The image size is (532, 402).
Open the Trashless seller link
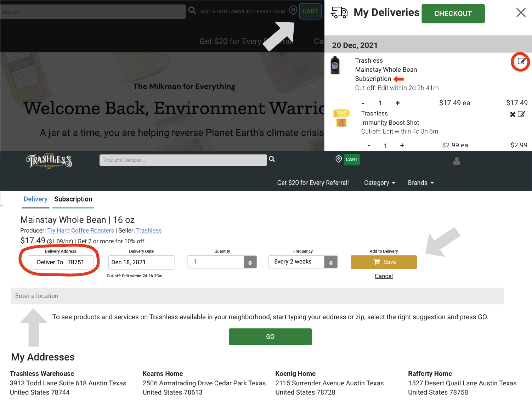click(x=149, y=231)
